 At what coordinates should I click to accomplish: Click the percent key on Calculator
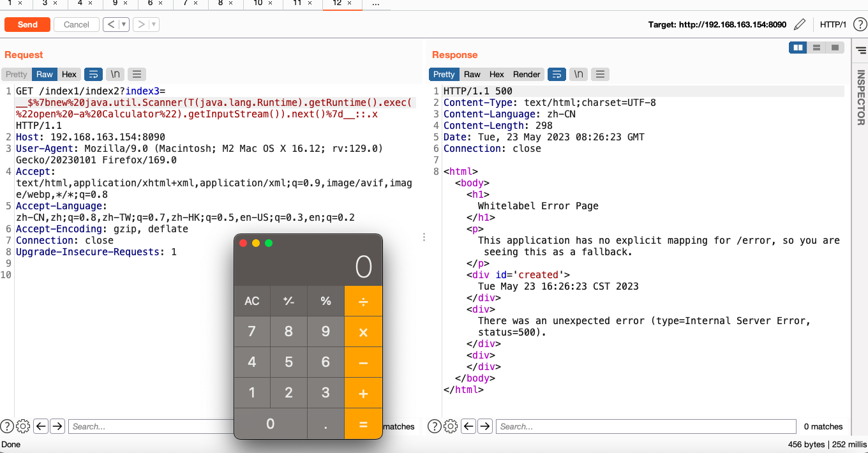pos(325,301)
